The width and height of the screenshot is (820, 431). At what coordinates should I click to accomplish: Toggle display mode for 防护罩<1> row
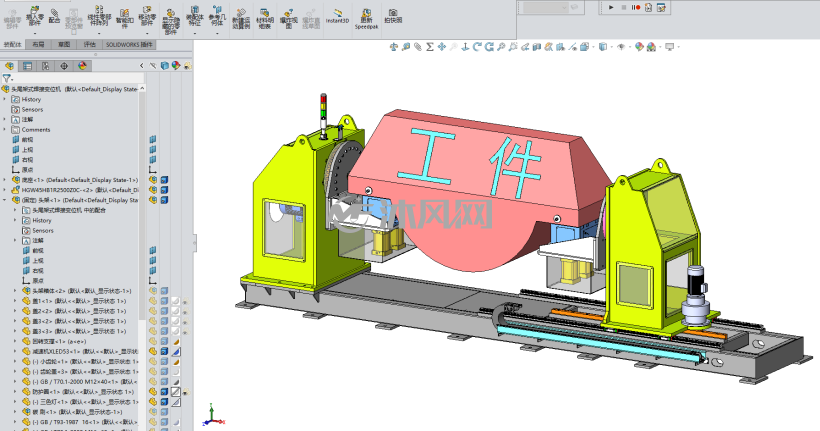164,392
